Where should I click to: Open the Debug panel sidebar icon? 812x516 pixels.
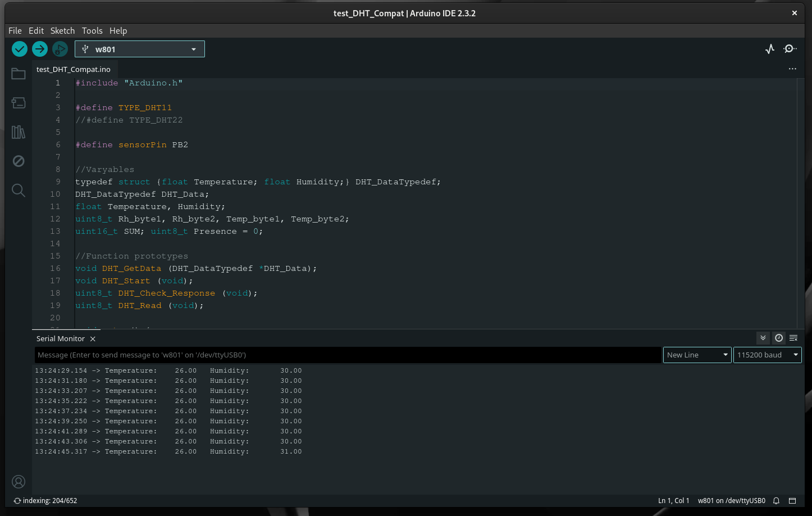[x=19, y=161]
